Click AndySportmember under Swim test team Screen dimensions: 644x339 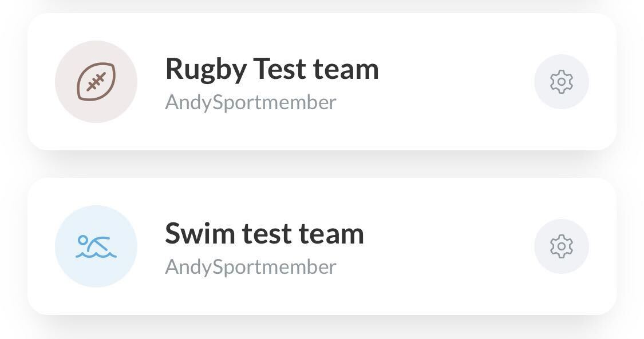251,267
